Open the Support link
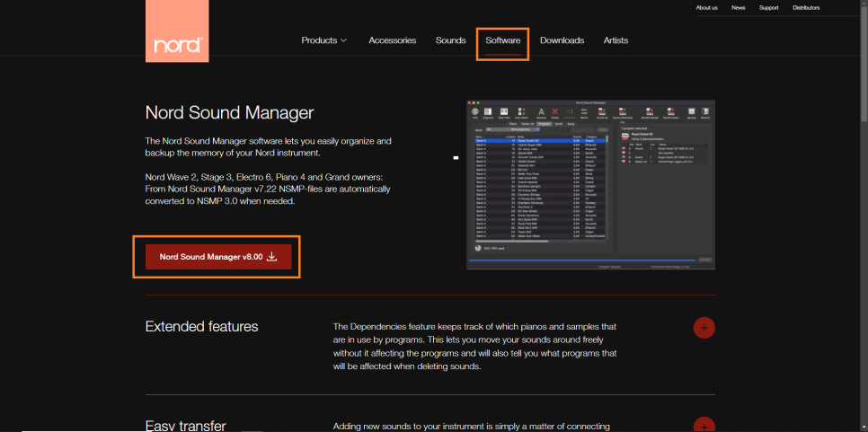Screen dimensions: 868x432 click(768, 8)
